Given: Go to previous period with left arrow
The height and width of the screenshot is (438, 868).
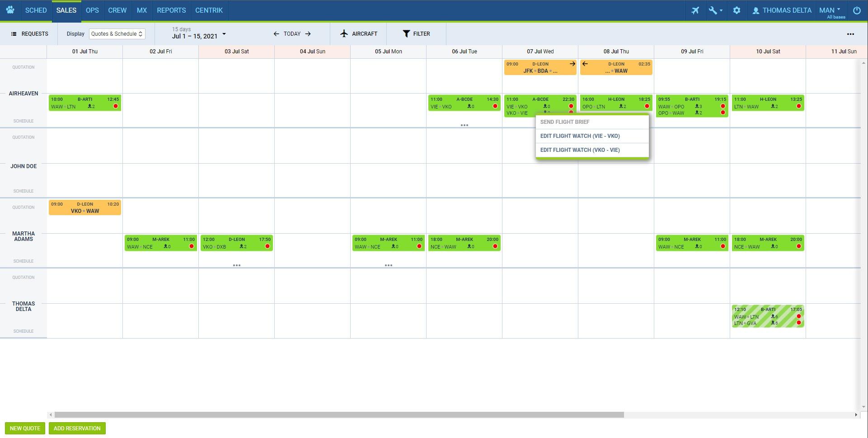Looking at the screenshot, I should [x=276, y=34].
